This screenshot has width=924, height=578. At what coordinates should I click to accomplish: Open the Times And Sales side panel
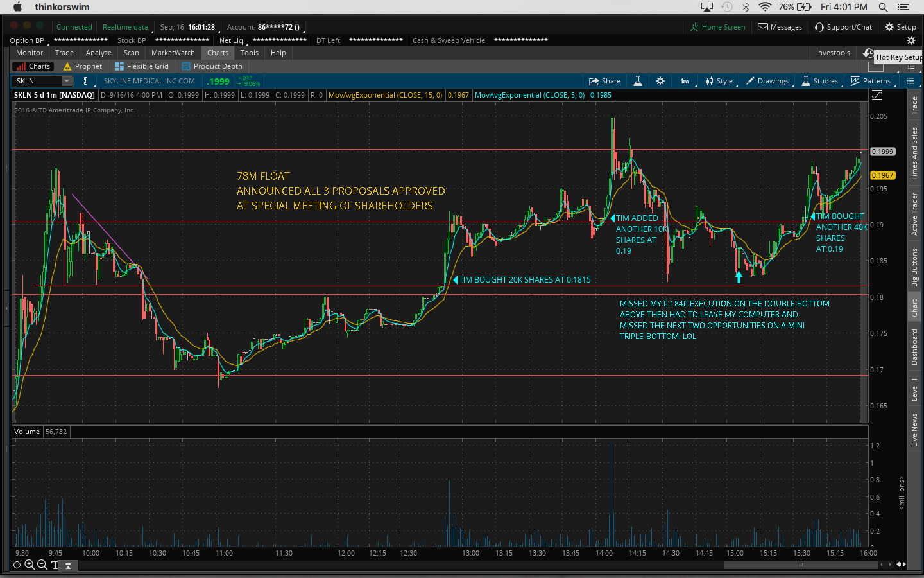[914, 153]
